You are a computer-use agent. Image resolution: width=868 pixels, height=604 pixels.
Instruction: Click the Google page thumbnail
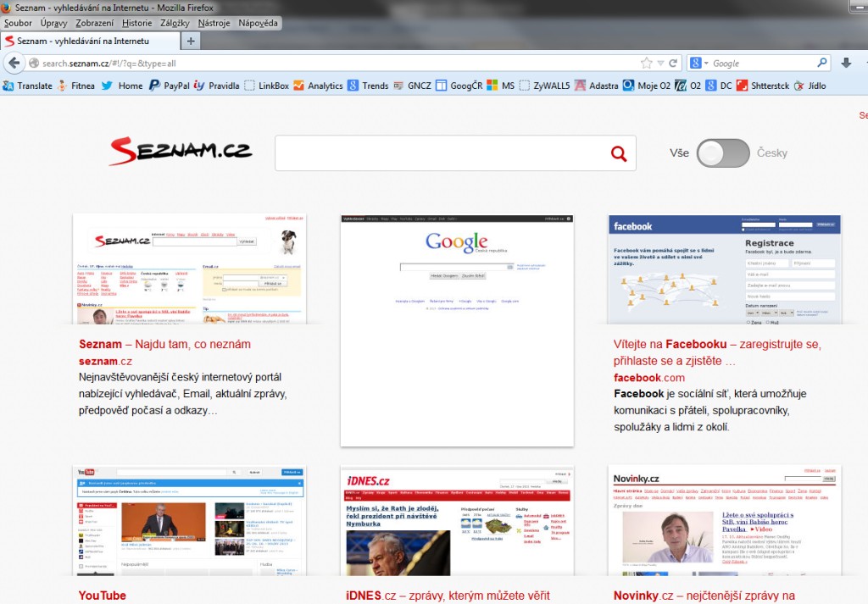pyautogui.click(x=457, y=330)
